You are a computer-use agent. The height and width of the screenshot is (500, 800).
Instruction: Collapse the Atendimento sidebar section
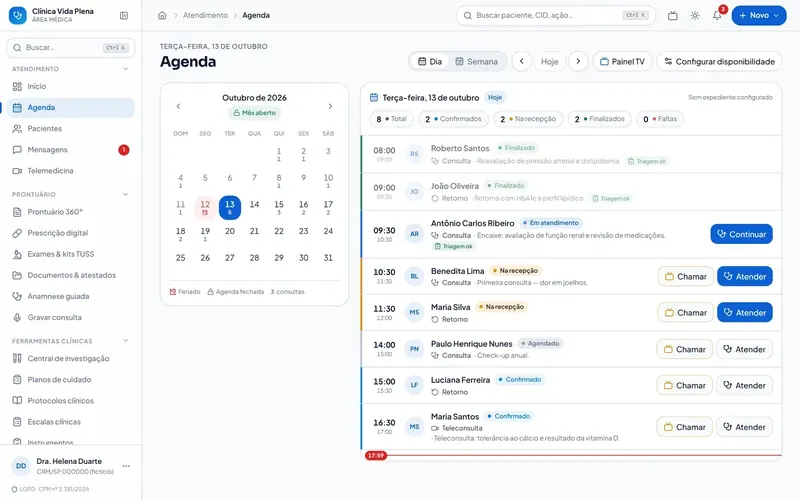(126, 69)
